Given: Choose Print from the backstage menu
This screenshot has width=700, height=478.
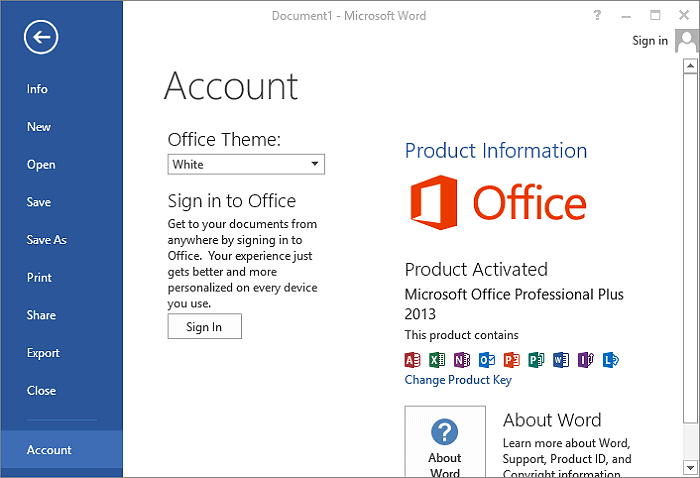Looking at the screenshot, I should 39,278.
